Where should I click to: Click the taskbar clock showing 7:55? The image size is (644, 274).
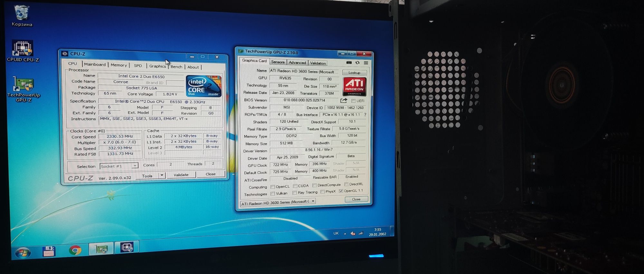coord(377,232)
